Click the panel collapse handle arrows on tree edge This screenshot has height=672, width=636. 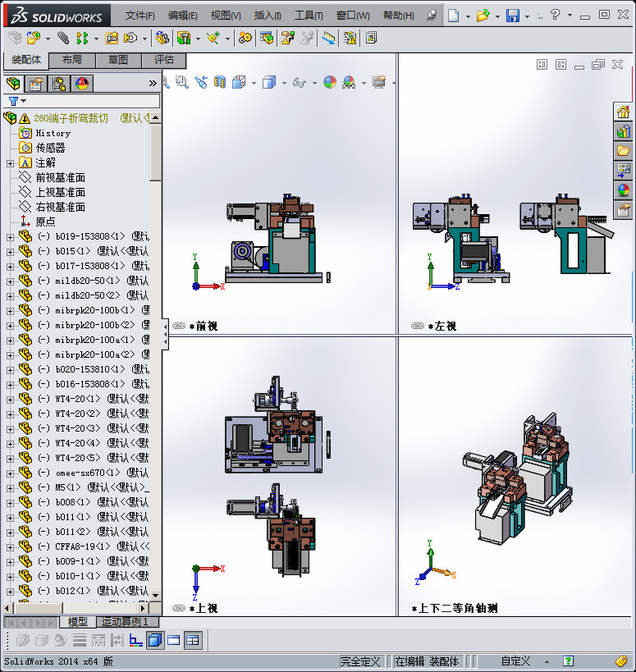coord(166,334)
